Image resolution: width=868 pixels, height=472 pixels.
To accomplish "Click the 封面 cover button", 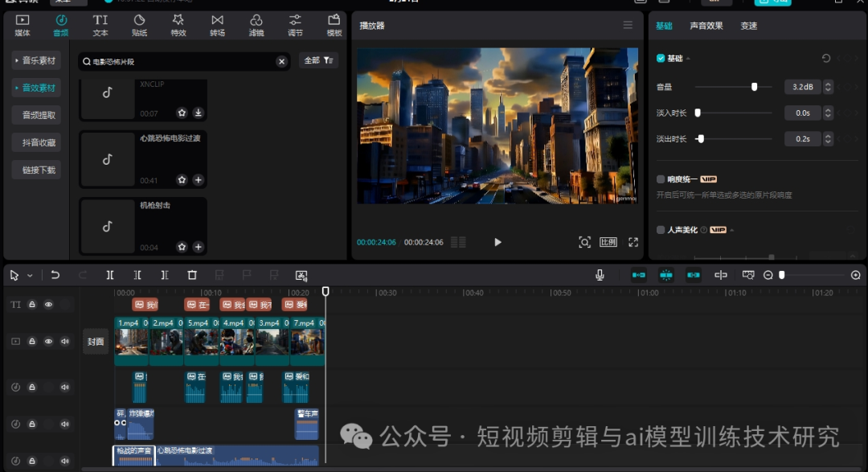I will 96,342.
